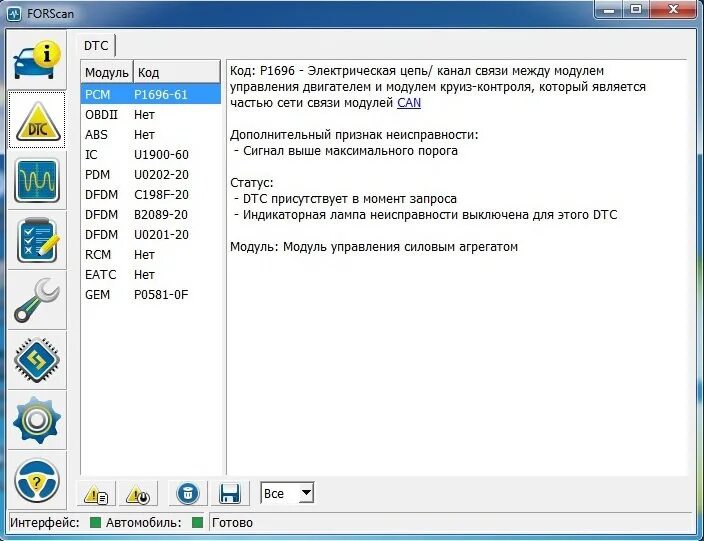Open the service procedures wrench section
704x541 pixels.
point(37,300)
